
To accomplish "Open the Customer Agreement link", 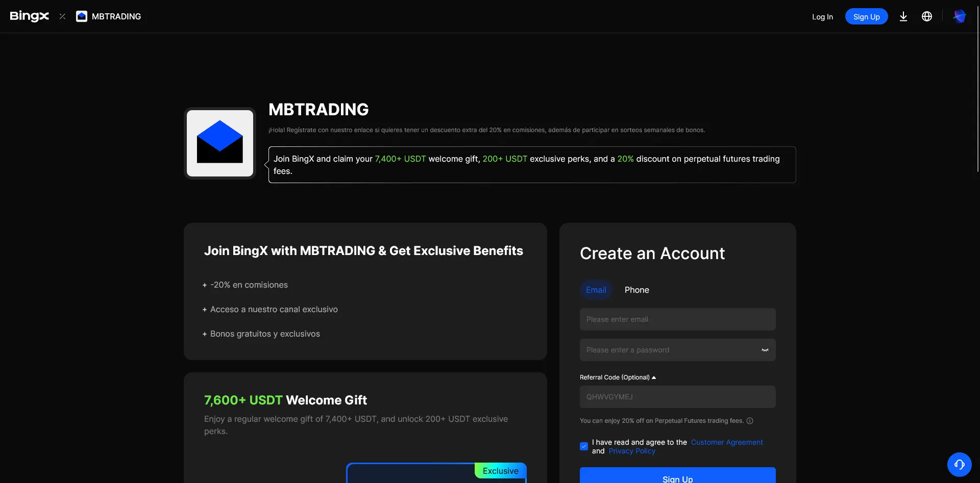I will [x=727, y=442].
